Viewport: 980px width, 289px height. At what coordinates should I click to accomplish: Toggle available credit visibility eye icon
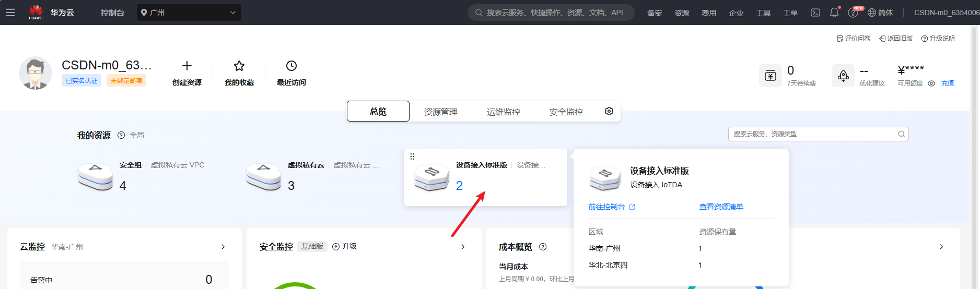pyautogui.click(x=931, y=83)
